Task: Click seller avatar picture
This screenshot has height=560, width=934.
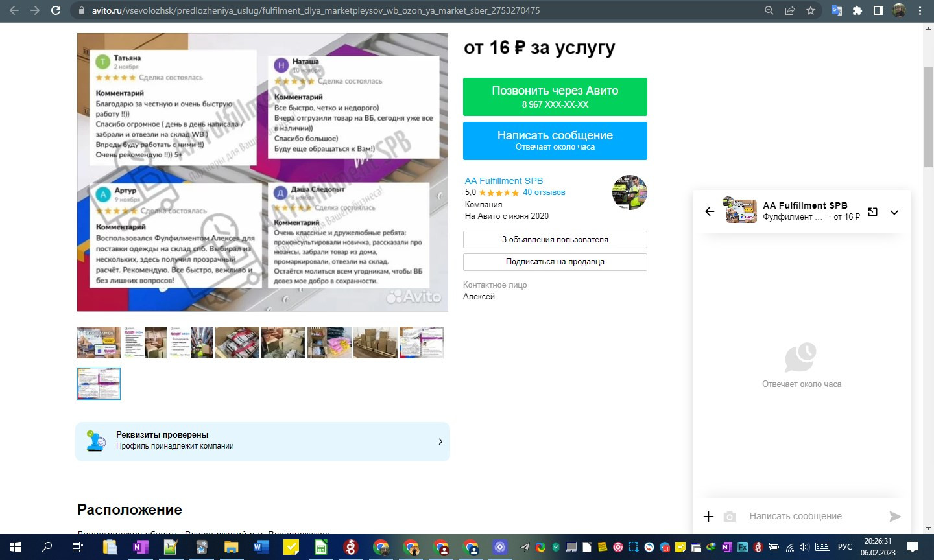Action: pyautogui.click(x=630, y=192)
